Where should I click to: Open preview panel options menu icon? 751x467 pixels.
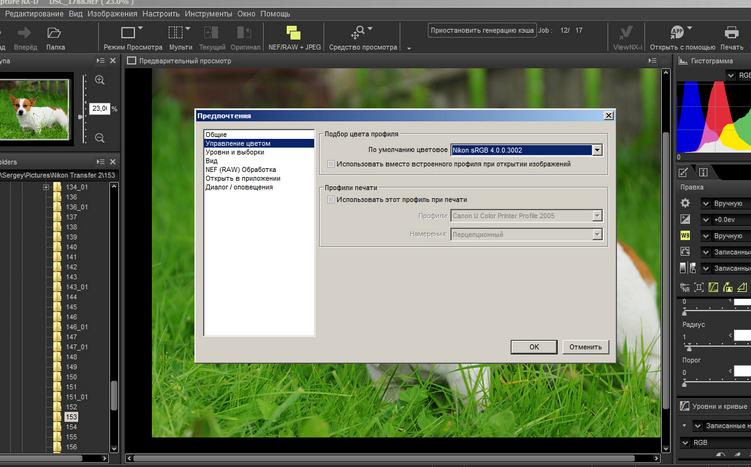pyautogui.click(x=652, y=61)
